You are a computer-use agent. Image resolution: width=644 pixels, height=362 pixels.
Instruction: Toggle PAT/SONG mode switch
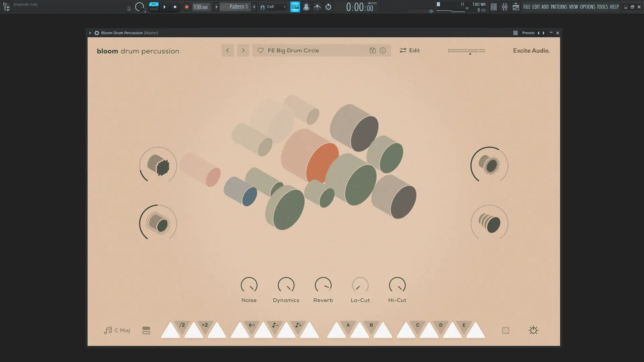[x=154, y=7]
